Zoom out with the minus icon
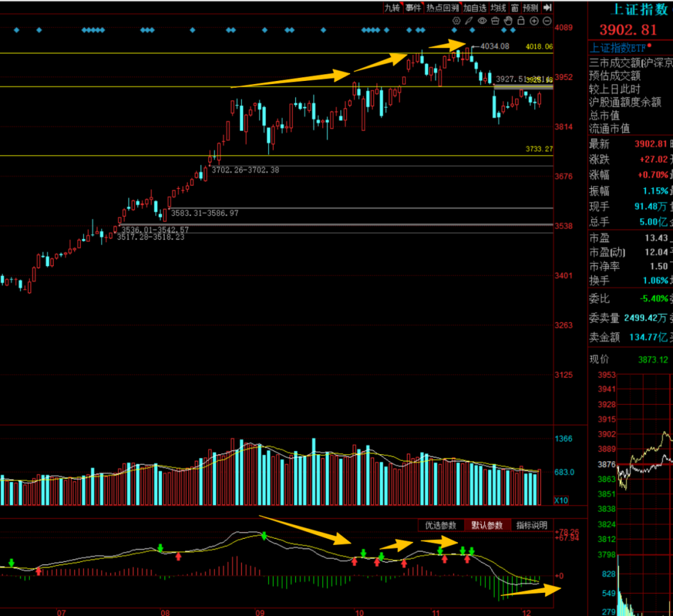This screenshot has height=616, width=673. click(x=547, y=21)
